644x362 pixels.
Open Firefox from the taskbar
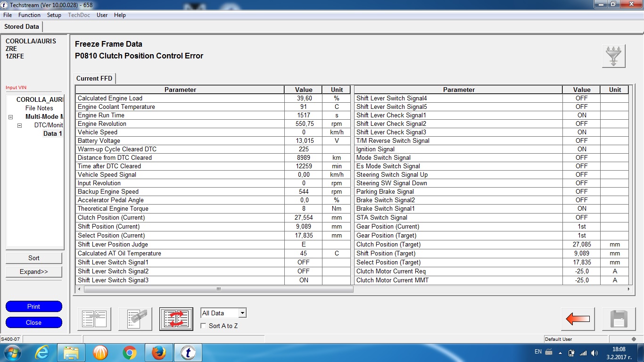click(x=159, y=353)
